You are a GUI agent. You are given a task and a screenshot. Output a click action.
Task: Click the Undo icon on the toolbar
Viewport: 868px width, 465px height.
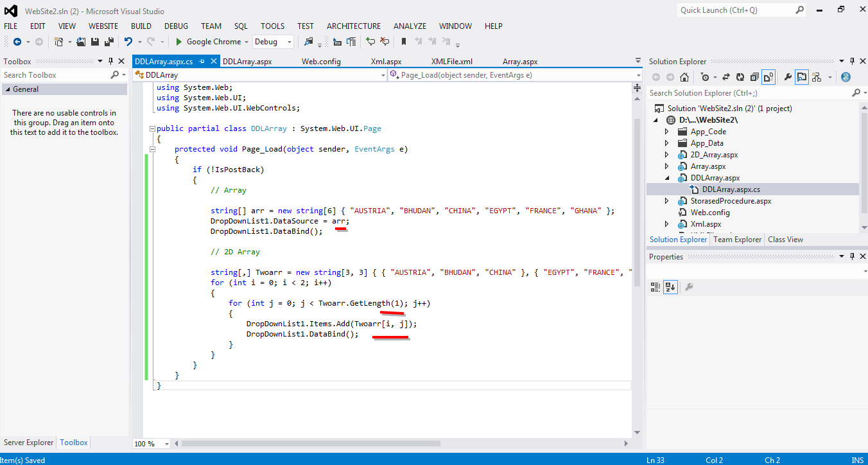(x=128, y=42)
